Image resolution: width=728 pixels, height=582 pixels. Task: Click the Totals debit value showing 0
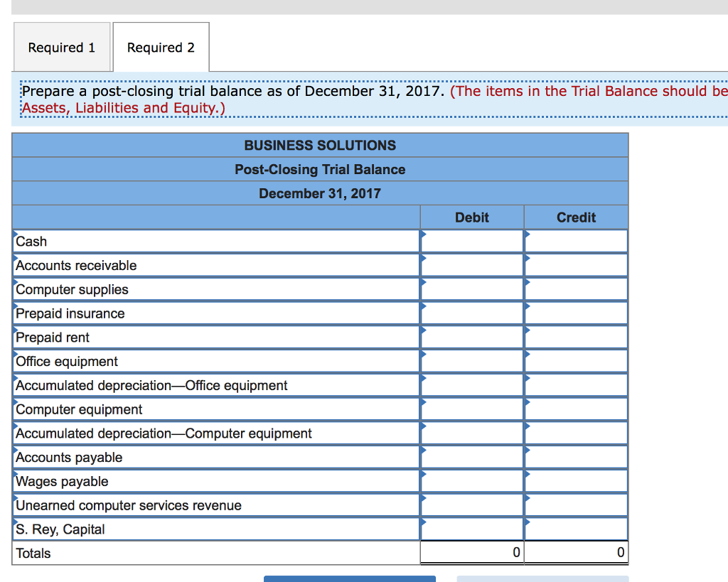[471, 552]
